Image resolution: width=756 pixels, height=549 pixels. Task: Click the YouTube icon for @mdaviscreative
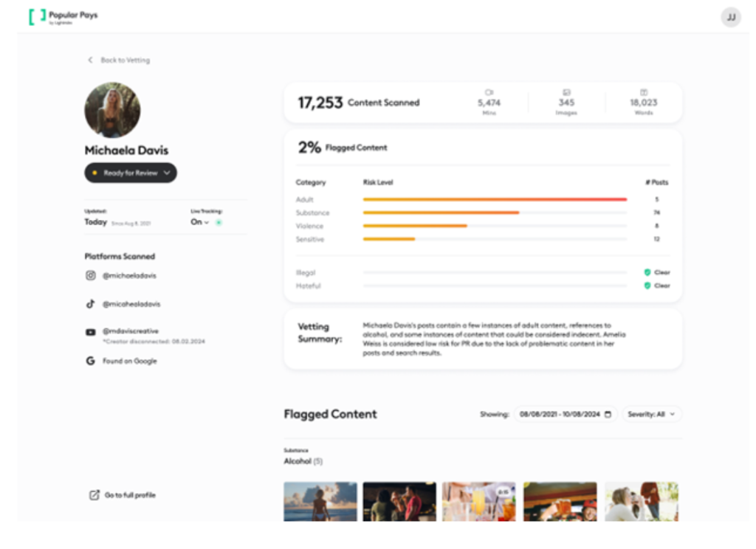[91, 332]
